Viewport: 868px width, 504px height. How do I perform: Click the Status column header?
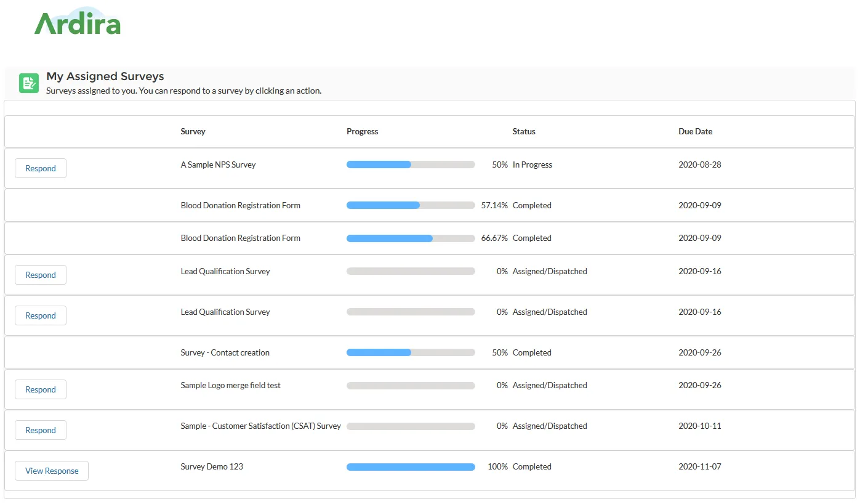point(524,131)
